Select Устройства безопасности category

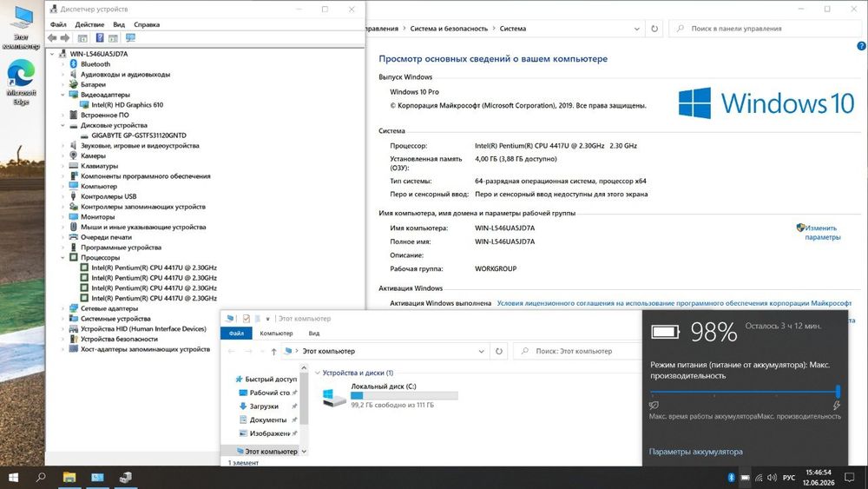pos(119,339)
